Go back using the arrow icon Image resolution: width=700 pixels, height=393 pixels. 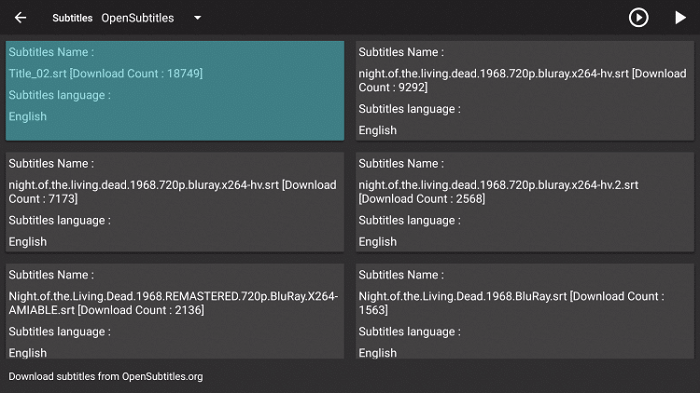click(21, 18)
